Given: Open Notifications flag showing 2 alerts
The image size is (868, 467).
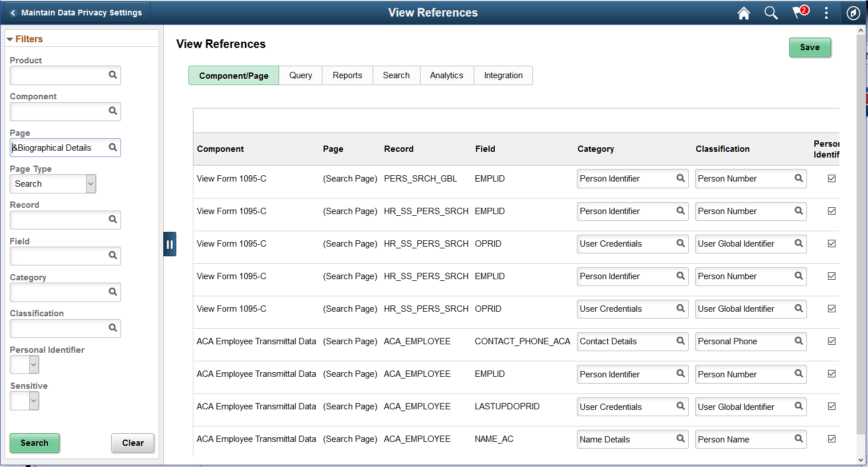Looking at the screenshot, I should click(798, 13).
